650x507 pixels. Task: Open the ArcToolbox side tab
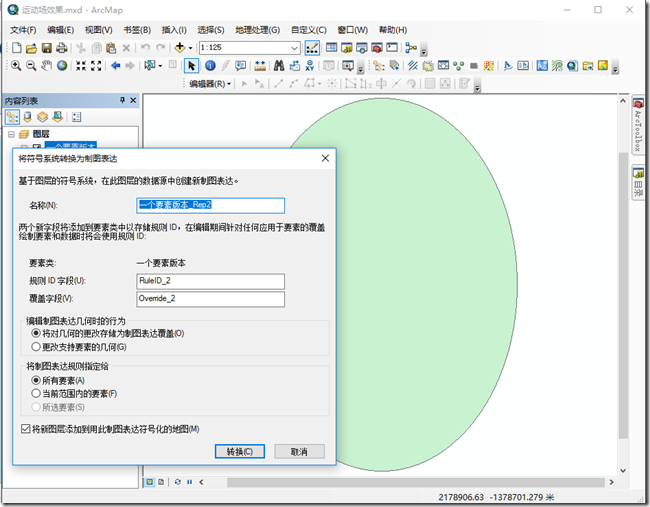tap(638, 126)
